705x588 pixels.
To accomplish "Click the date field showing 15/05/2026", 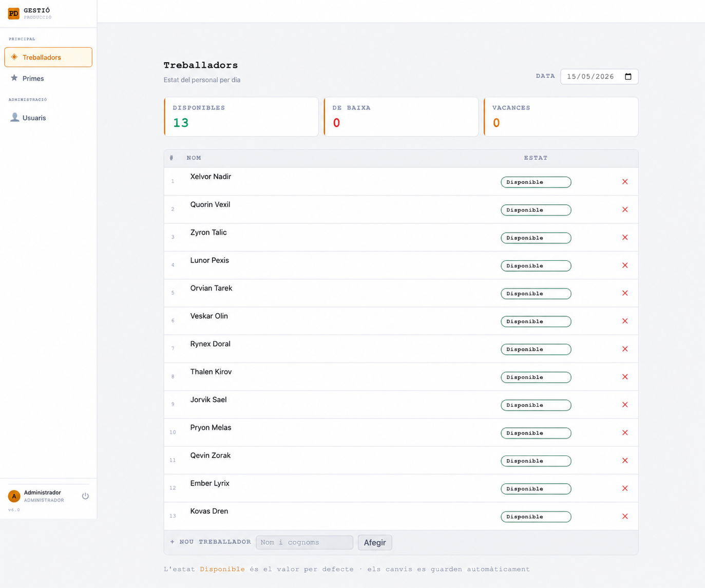I will click(x=599, y=77).
